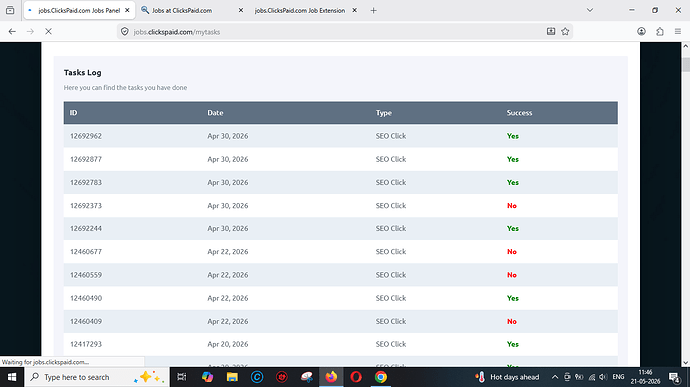Click the address bar URL
Screen dimensions: 690x387
click(176, 32)
